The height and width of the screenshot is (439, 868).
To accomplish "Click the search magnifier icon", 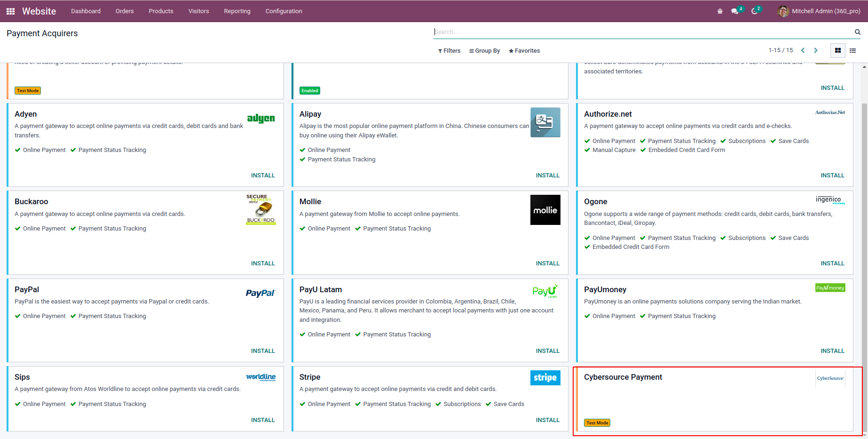I will click(858, 32).
